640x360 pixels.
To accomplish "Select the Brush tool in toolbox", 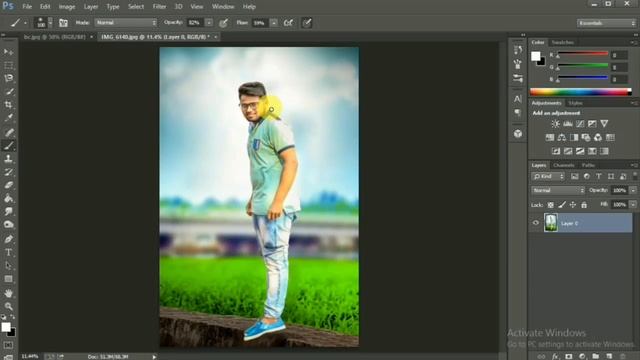I will (8, 145).
